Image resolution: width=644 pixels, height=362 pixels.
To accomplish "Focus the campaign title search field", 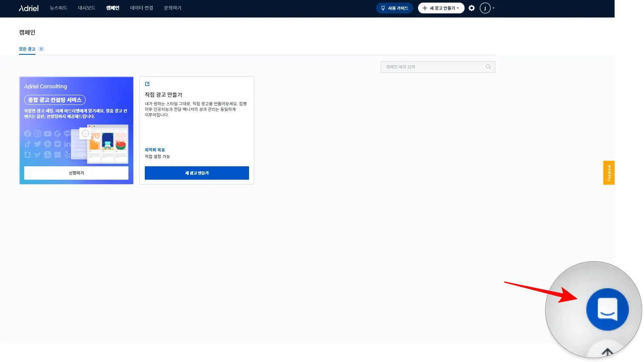I will [438, 67].
